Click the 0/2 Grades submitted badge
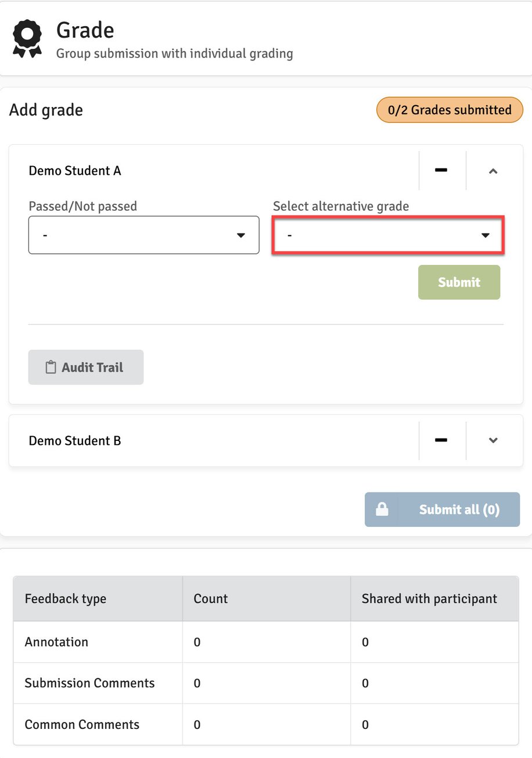This screenshot has height=758, width=532. pos(450,110)
